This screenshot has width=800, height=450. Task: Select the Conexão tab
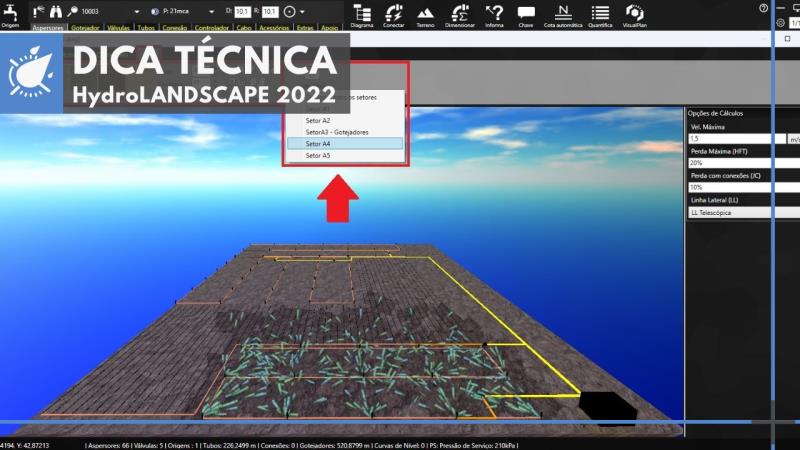174,28
